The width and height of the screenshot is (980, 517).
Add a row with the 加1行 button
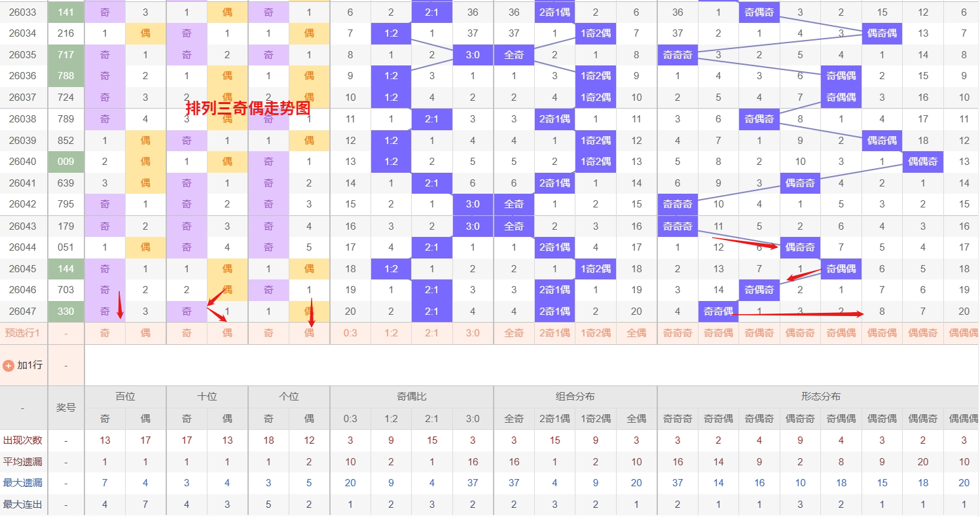pyautogui.click(x=24, y=366)
